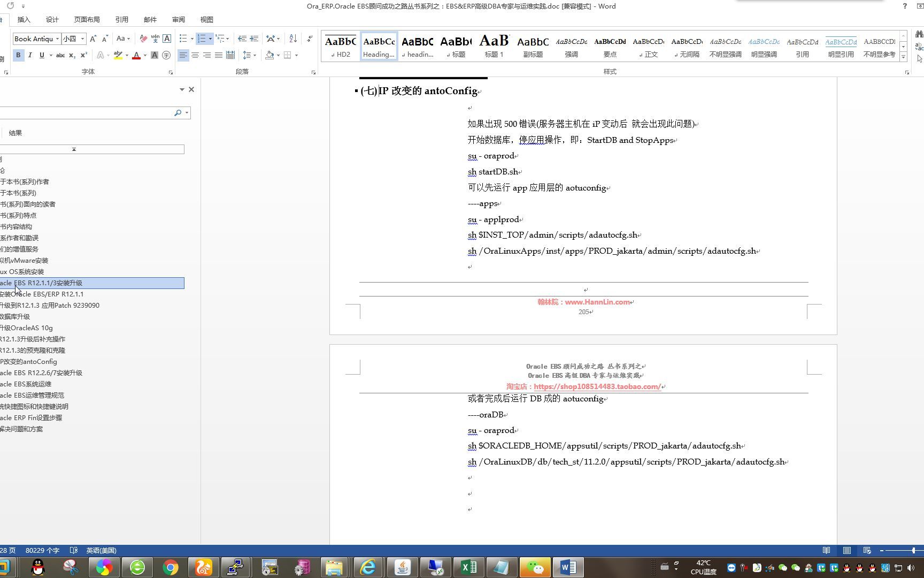
Task: Show or hide paragraph marks
Action: point(310,39)
